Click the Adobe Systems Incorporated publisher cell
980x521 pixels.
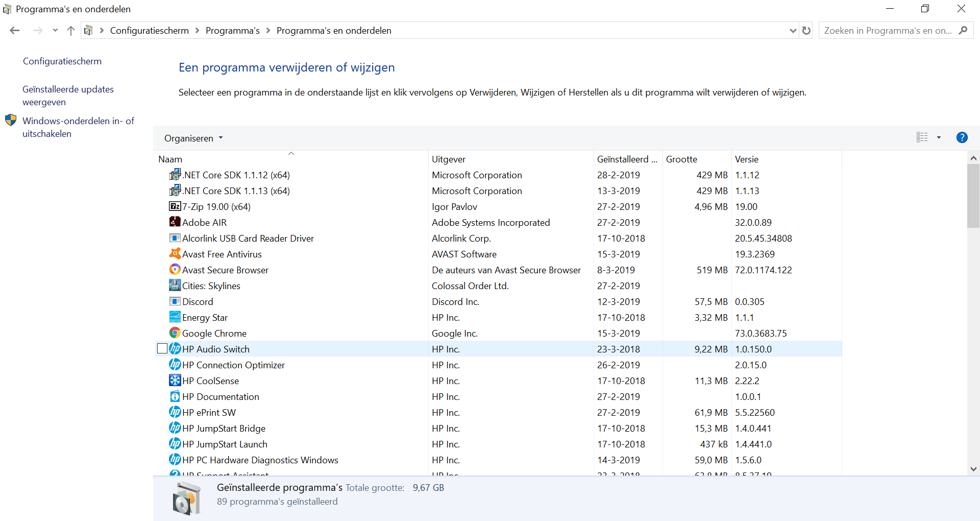(x=491, y=222)
